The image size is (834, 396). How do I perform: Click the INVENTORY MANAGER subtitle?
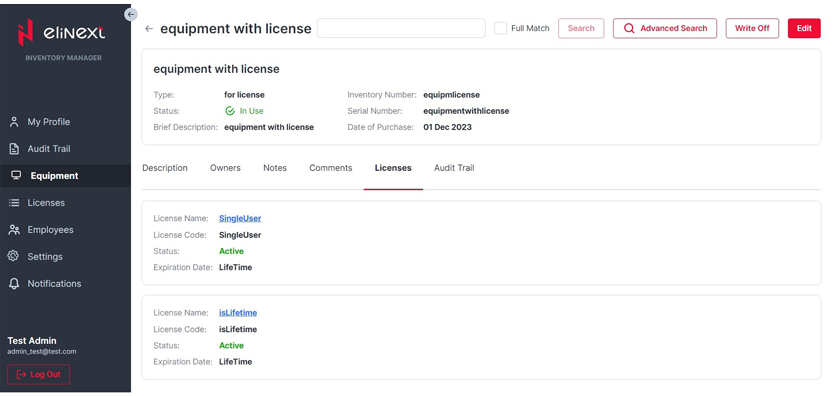(x=63, y=57)
